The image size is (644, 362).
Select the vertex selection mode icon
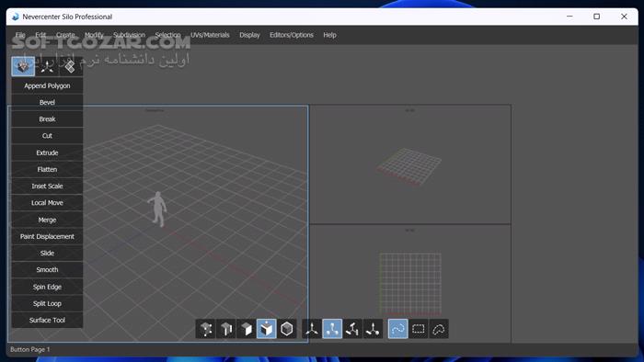(206, 329)
